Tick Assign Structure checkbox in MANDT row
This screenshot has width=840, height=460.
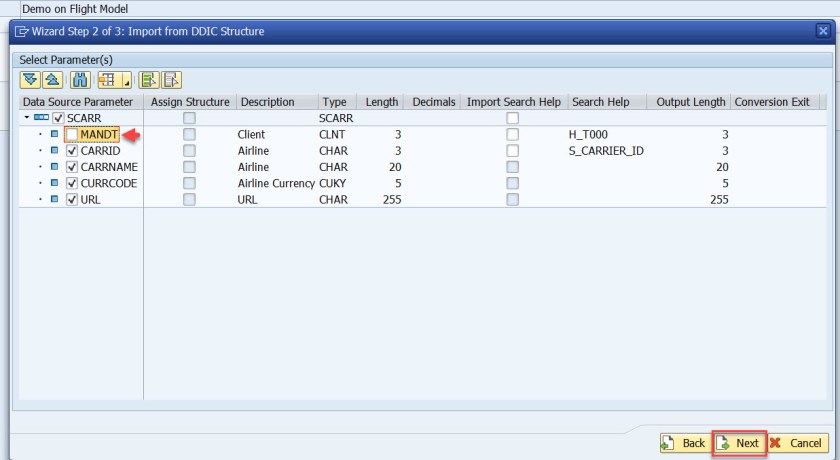coord(189,134)
